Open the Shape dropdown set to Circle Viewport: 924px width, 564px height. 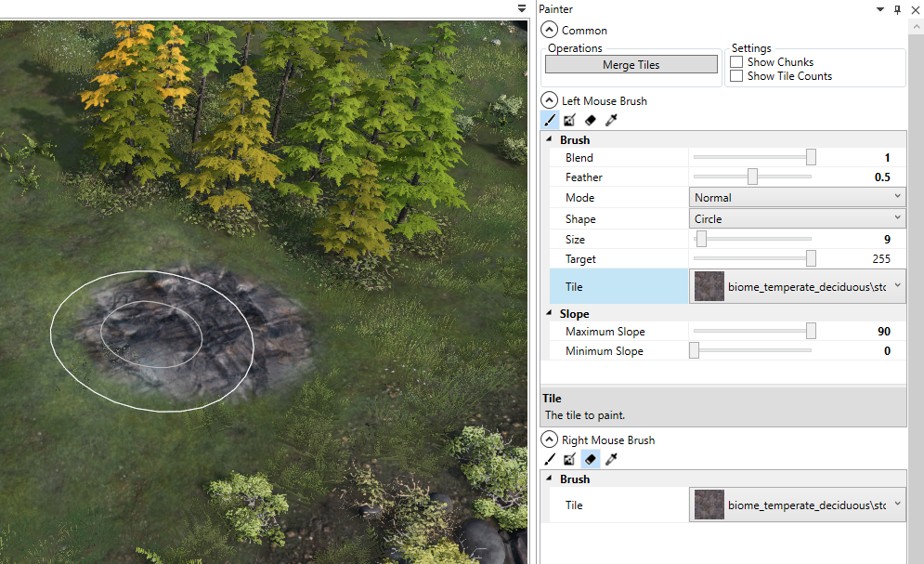798,218
